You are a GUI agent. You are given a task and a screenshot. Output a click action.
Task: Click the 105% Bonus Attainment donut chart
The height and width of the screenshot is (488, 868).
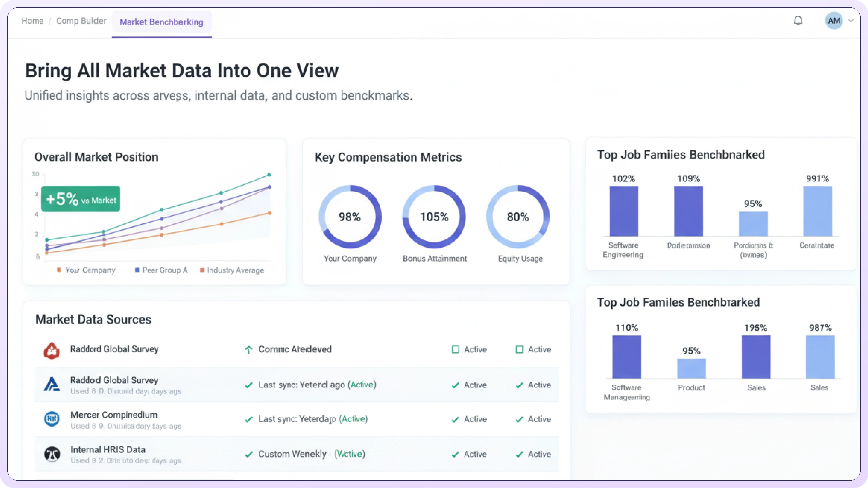[434, 217]
